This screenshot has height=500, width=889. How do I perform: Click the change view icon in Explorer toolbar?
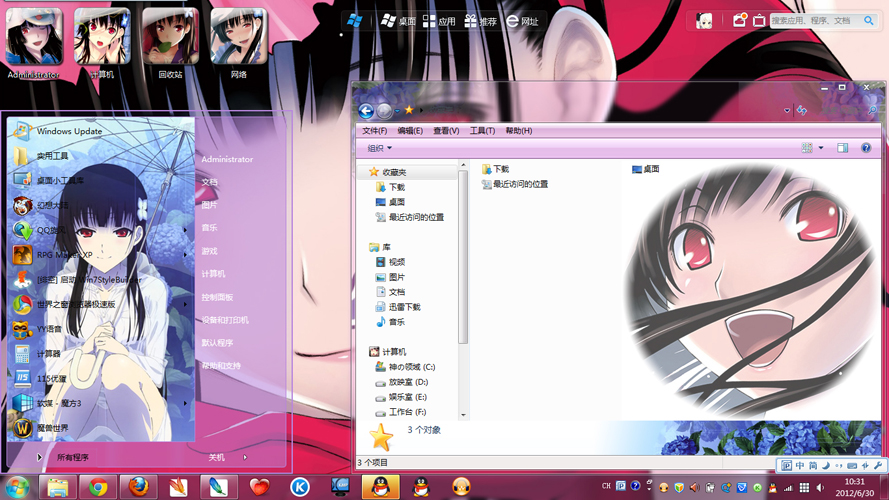[807, 147]
